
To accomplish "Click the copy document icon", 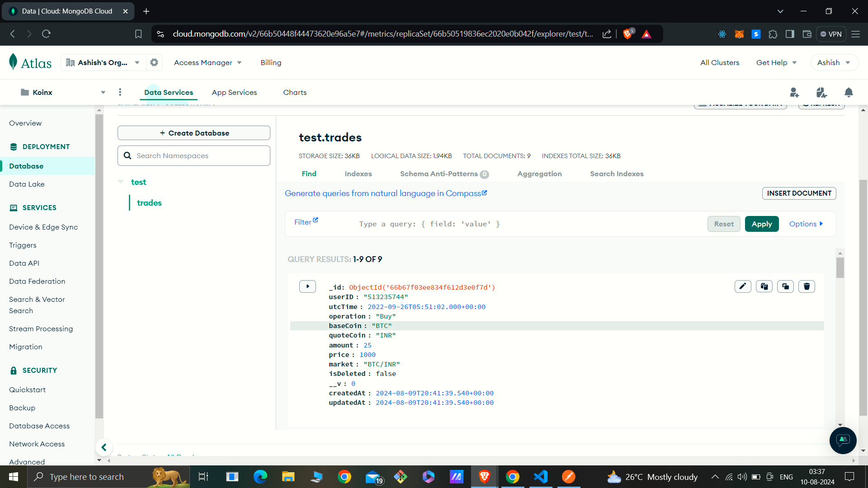I will (765, 286).
